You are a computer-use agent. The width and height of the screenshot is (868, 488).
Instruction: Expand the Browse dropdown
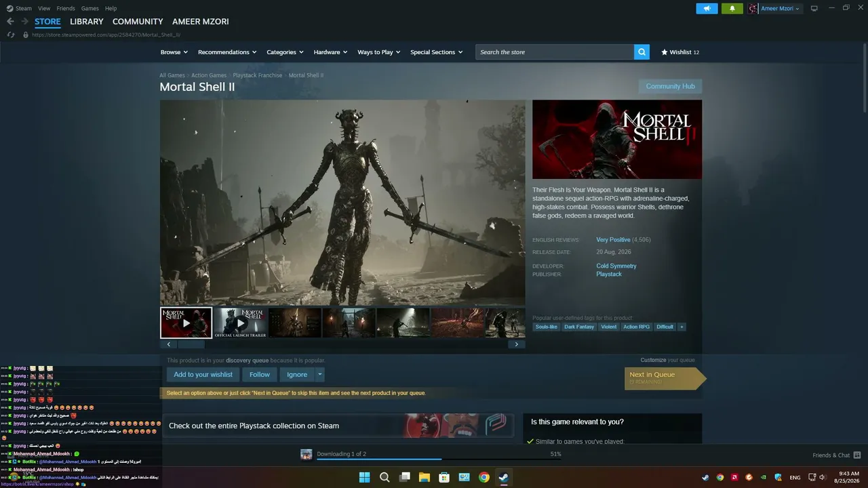click(x=174, y=52)
